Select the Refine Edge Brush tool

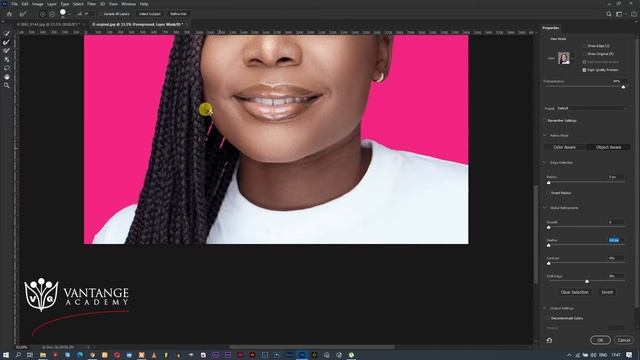(7, 42)
